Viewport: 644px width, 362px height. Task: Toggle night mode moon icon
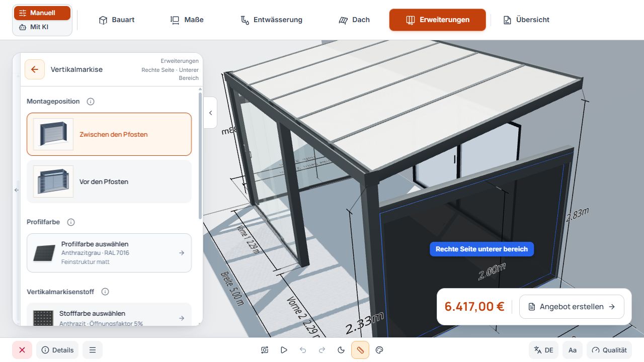coord(341,350)
